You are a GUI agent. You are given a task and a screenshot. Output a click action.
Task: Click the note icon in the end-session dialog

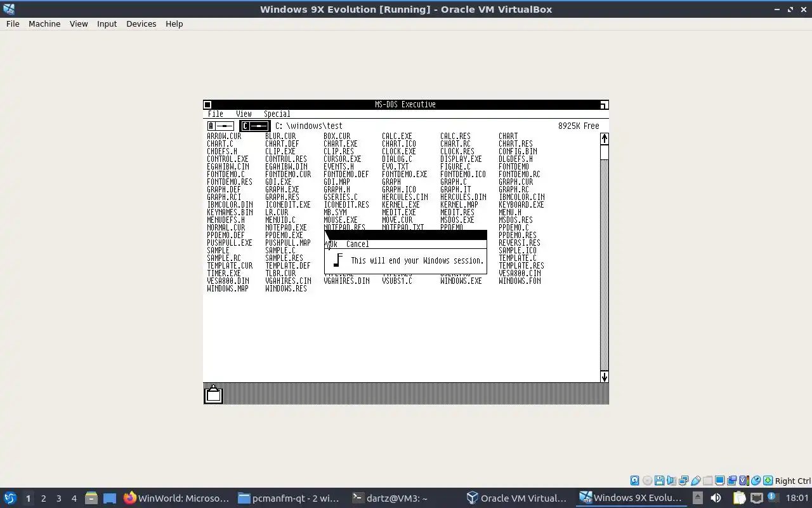(338, 260)
